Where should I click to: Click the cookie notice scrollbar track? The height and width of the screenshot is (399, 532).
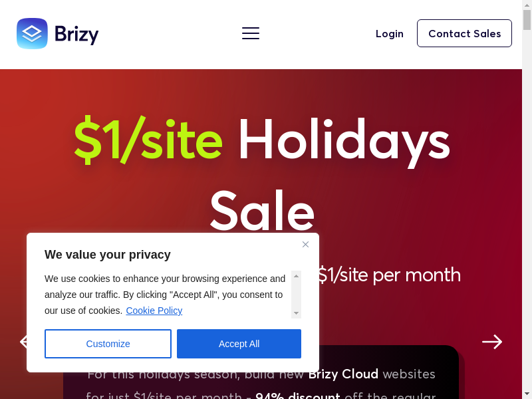pos(297,295)
